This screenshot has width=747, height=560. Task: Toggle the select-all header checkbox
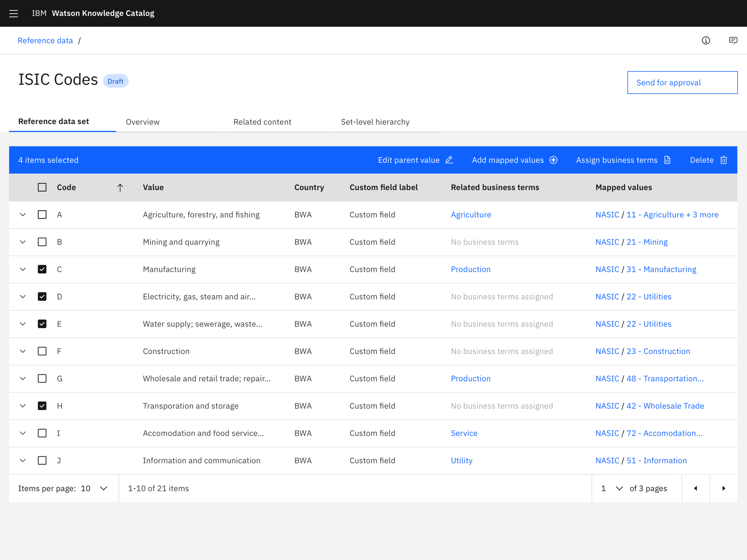[x=42, y=187]
